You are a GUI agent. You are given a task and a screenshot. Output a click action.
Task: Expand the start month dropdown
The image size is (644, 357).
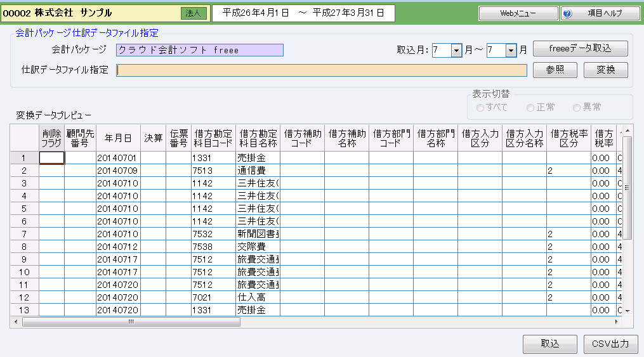point(456,51)
